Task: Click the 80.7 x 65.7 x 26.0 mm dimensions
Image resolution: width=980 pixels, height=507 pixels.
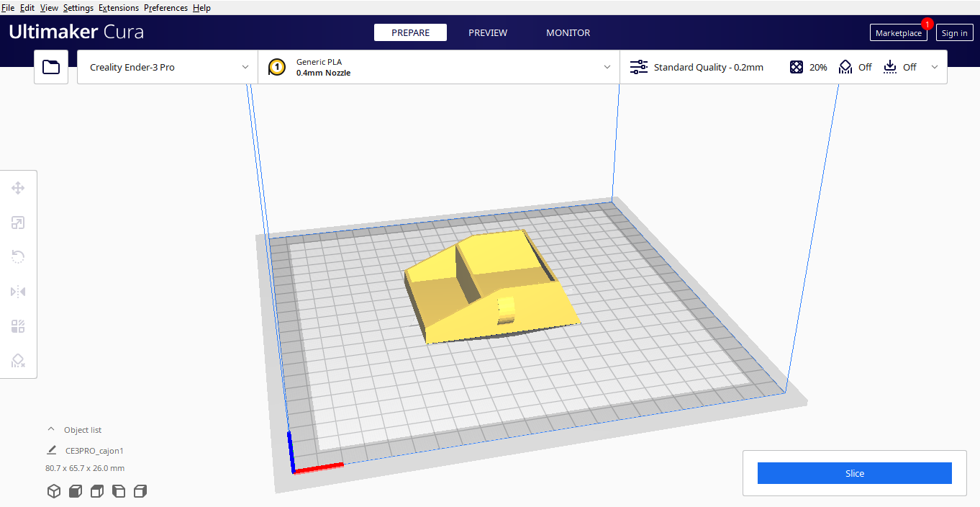Action: pos(85,468)
